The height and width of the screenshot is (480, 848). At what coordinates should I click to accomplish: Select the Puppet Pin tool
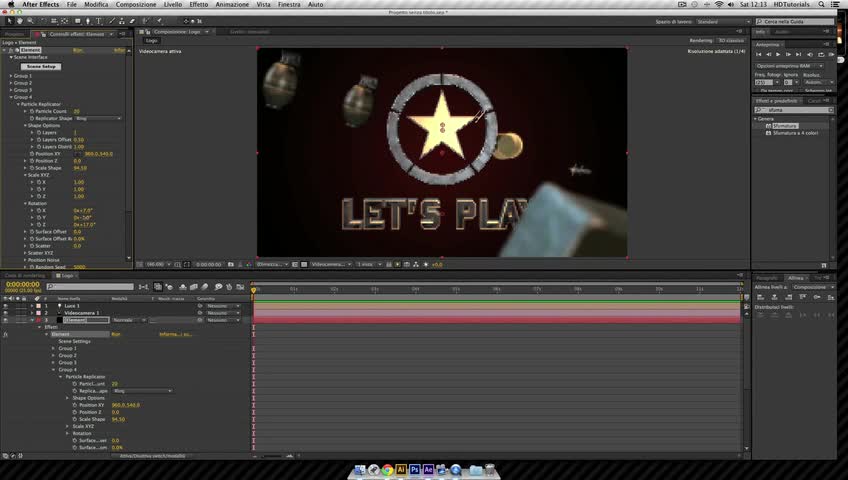coord(160,21)
